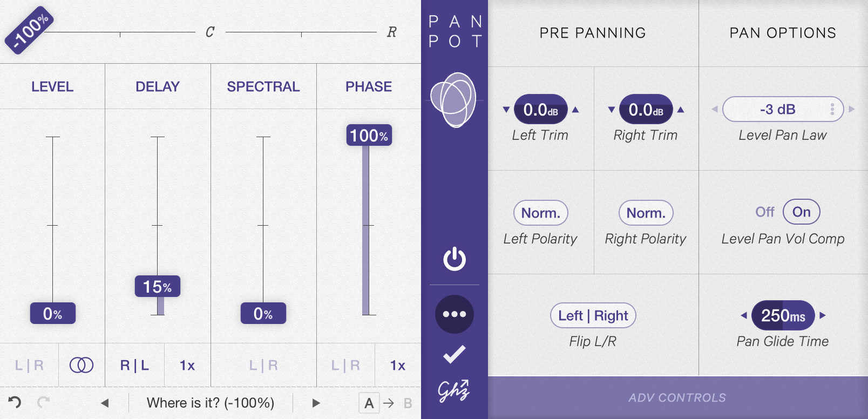The width and height of the screenshot is (868, 419).
Task: Toggle Level Pan Vol Comp On
Action: 802,212
